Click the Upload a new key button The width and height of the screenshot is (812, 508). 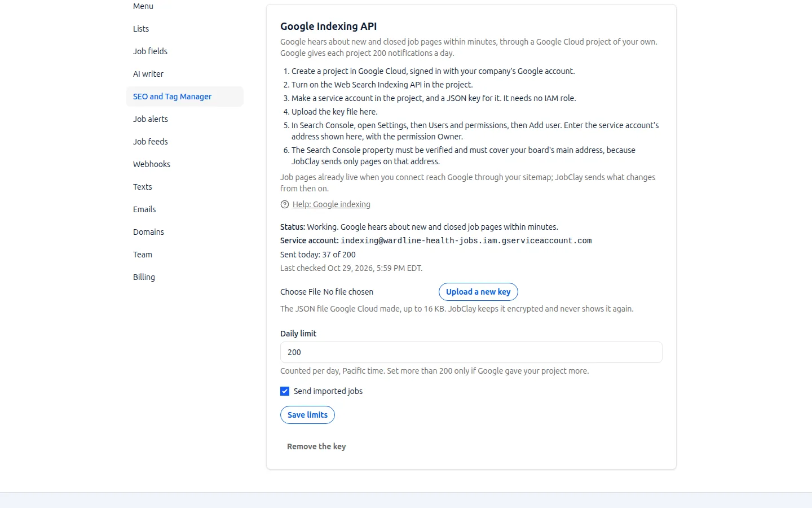[x=478, y=292]
